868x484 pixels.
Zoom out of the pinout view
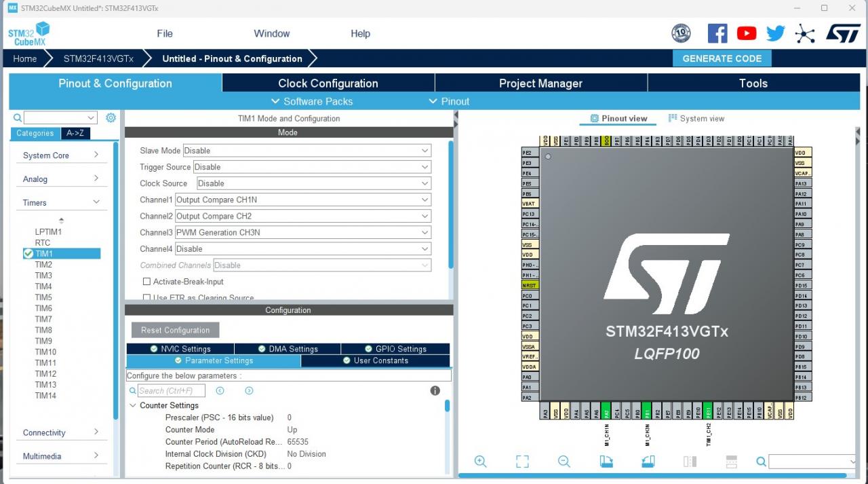[x=564, y=462]
